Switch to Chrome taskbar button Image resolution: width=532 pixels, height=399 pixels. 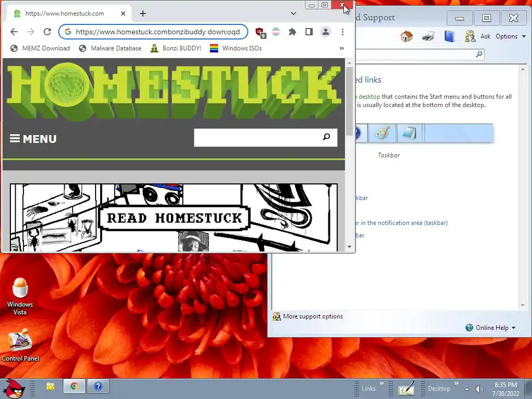(74, 387)
